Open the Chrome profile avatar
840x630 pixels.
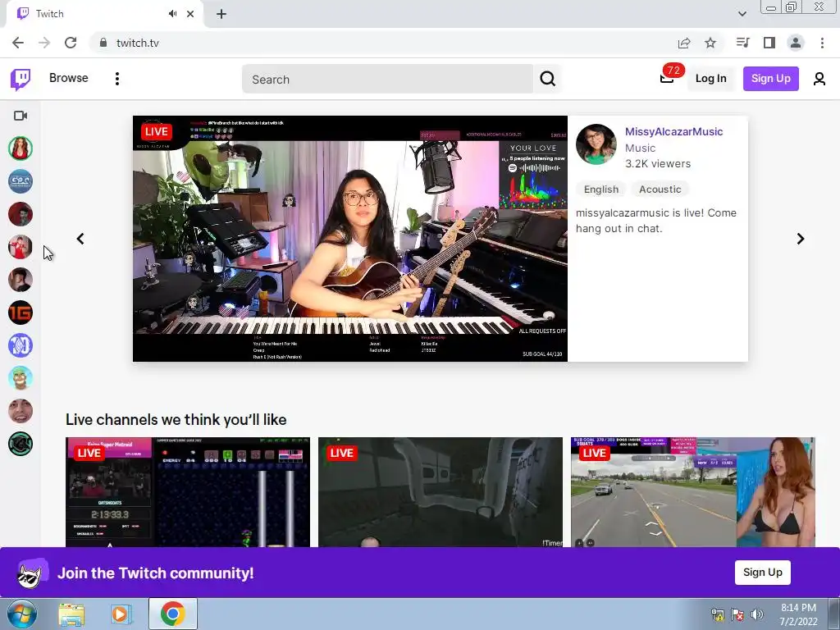[x=796, y=43]
